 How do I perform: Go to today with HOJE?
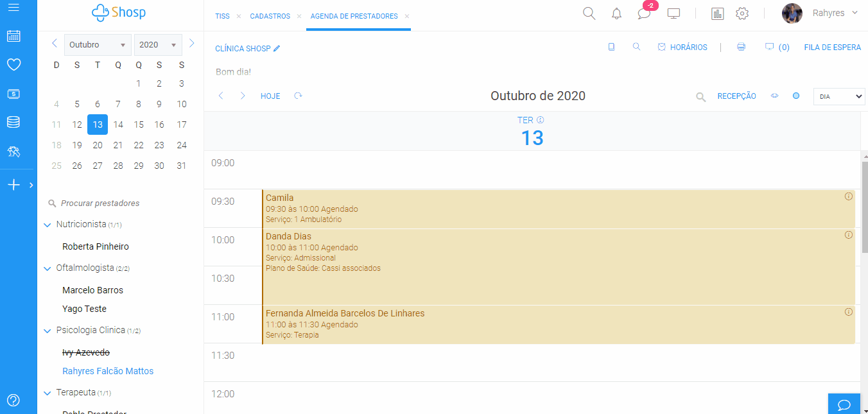pyautogui.click(x=270, y=96)
